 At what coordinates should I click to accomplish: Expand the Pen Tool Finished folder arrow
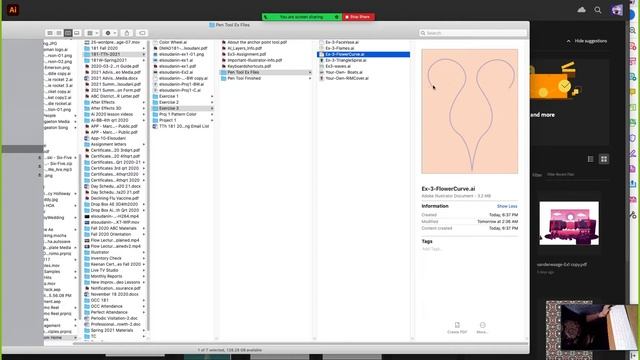pyautogui.click(x=310, y=78)
